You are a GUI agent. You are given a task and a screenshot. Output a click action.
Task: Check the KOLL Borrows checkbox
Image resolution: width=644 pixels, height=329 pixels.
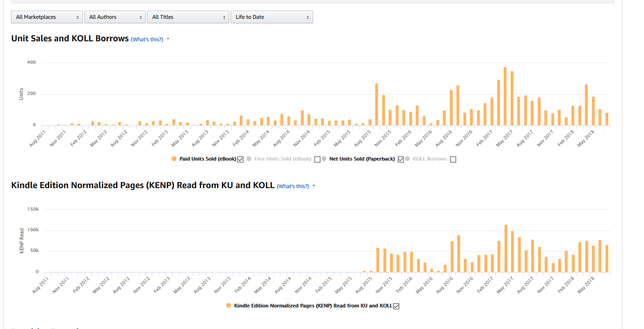[x=453, y=159]
